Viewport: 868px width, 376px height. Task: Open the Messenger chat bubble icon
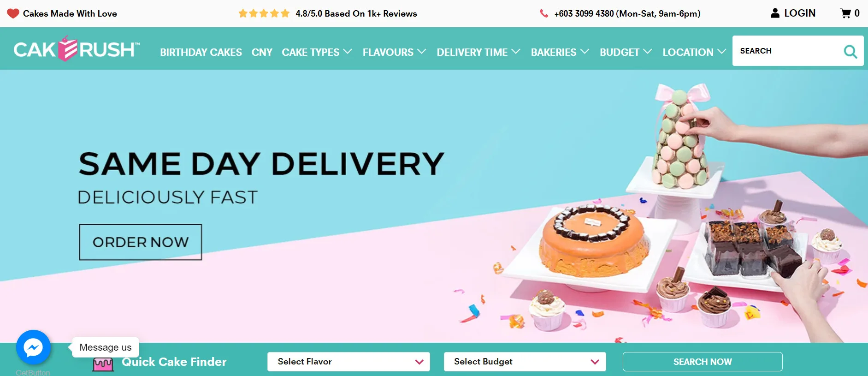point(33,347)
